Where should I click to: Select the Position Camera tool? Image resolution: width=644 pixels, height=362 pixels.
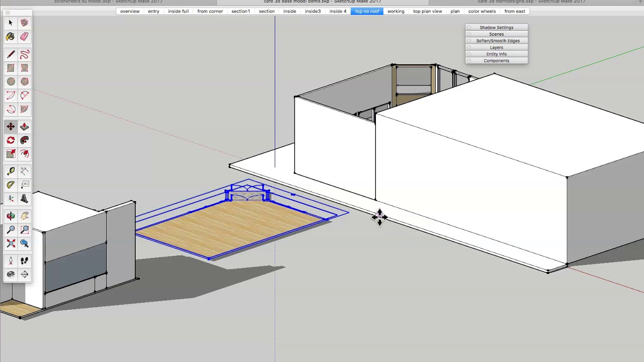11,261
